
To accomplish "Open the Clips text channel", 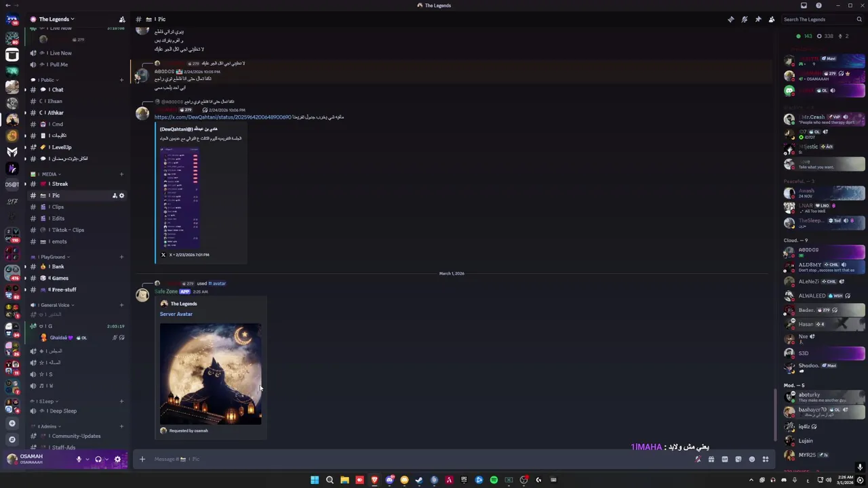I will 77,207.
